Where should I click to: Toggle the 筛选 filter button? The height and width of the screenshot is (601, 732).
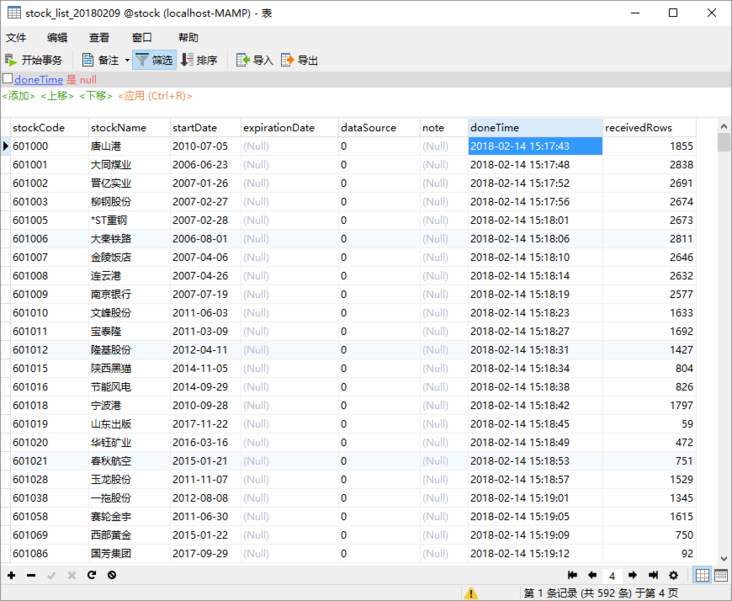click(154, 60)
